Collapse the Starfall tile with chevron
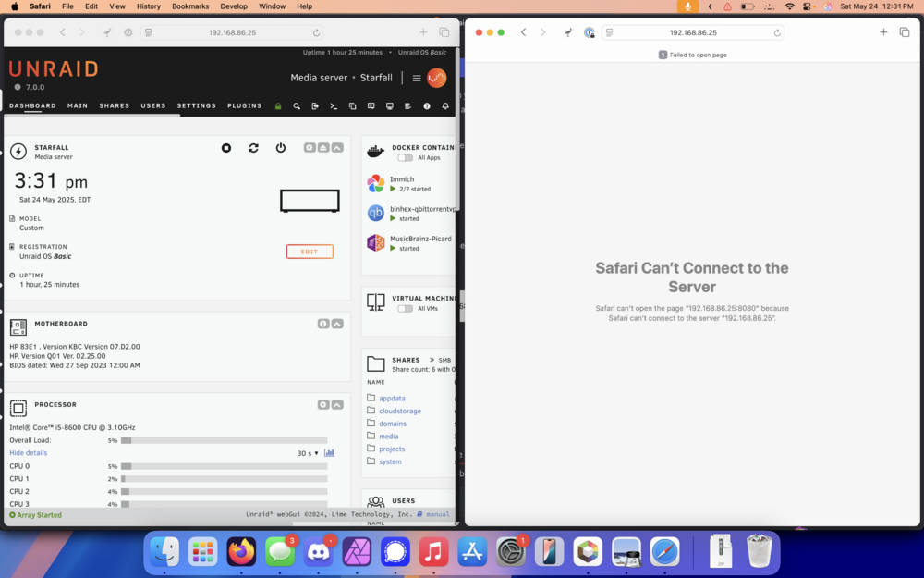Screen dimensions: 924x578 pos(337,147)
